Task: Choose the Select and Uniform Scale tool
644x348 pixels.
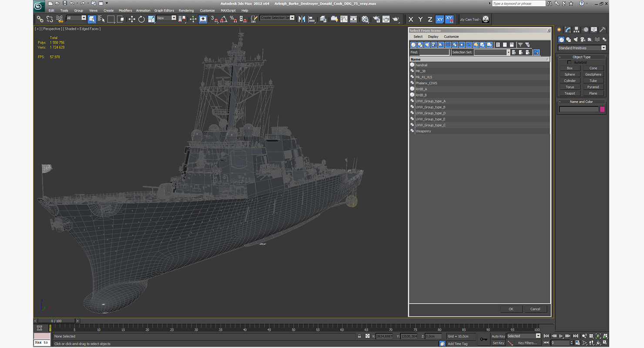Action: [151, 19]
